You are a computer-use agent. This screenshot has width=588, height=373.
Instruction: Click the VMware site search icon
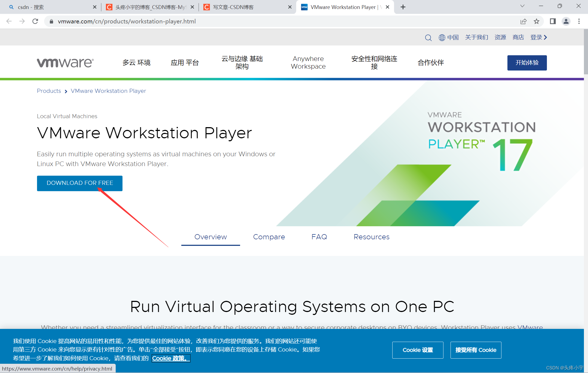(x=428, y=38)
